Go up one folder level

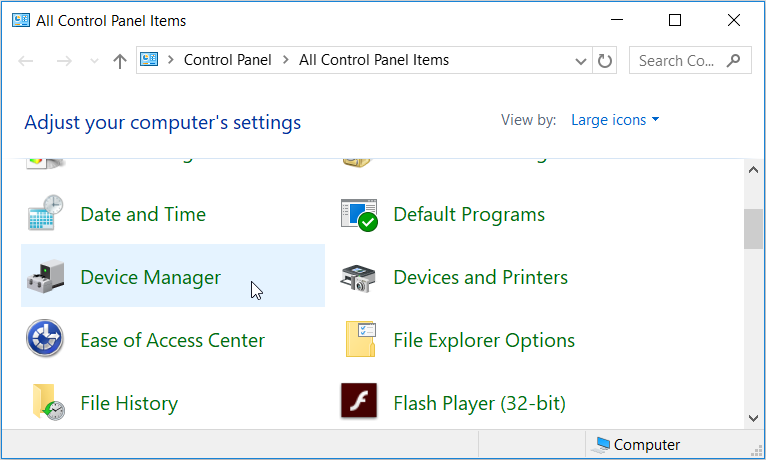[120, 61]
